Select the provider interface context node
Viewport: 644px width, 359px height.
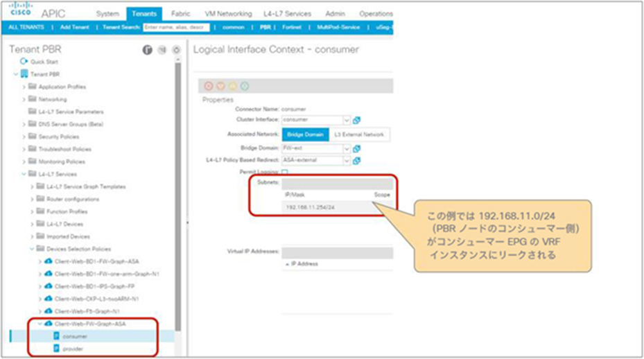[73, 349]
